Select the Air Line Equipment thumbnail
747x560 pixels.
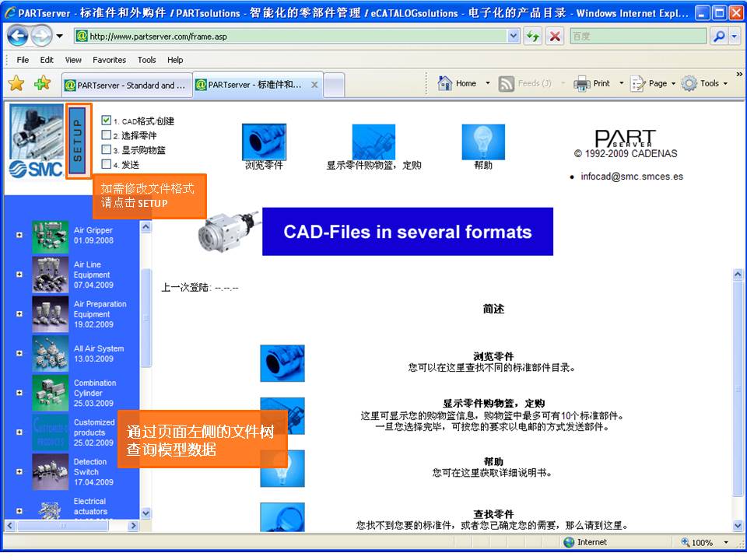pyautogui.click(x=50, y=275)
